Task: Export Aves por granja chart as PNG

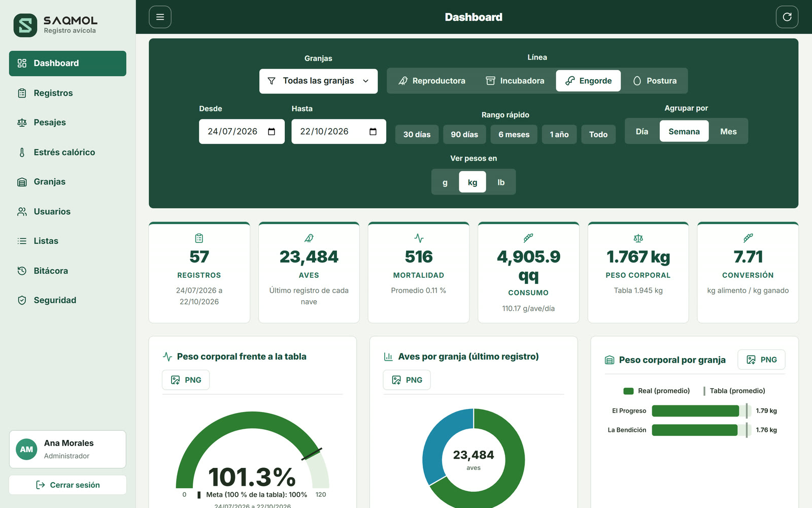Action: 407,380
